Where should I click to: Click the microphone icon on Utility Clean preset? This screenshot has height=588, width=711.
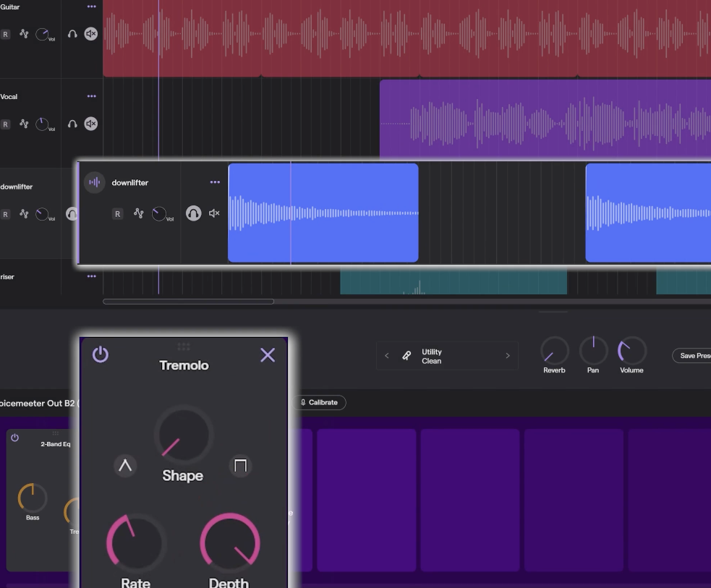tap(406, 356)
